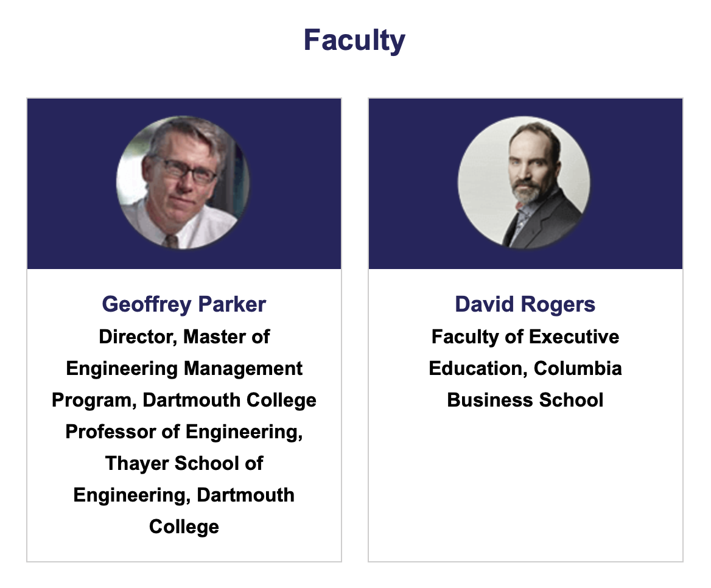
Task: Click Geoffrey Parker's circular profile photo
Action: [x=183, y=183]
